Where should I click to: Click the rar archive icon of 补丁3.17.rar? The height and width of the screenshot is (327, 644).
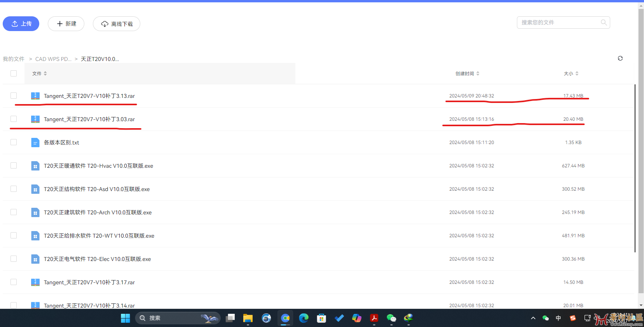[35, 282]
